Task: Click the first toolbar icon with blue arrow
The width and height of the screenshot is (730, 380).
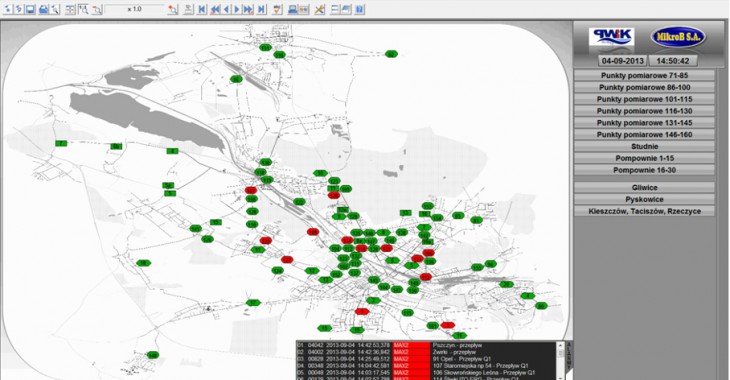Action: 8,9
